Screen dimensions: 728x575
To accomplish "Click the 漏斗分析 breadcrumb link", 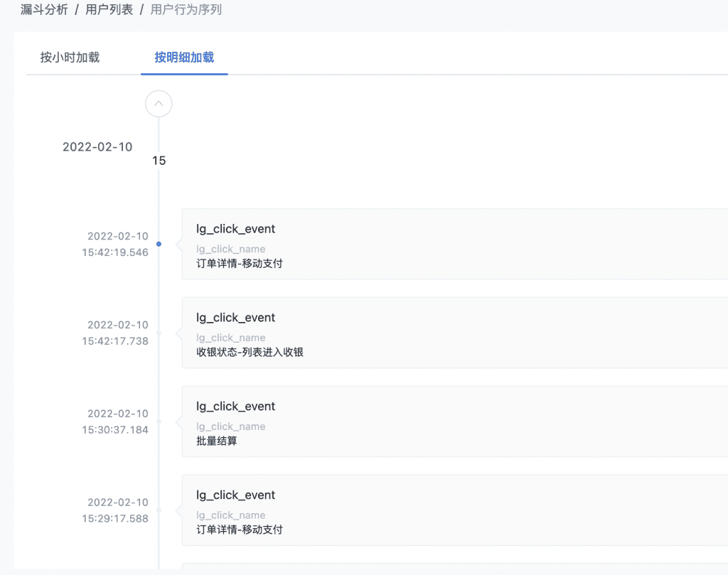I will [x=44, y=9].
